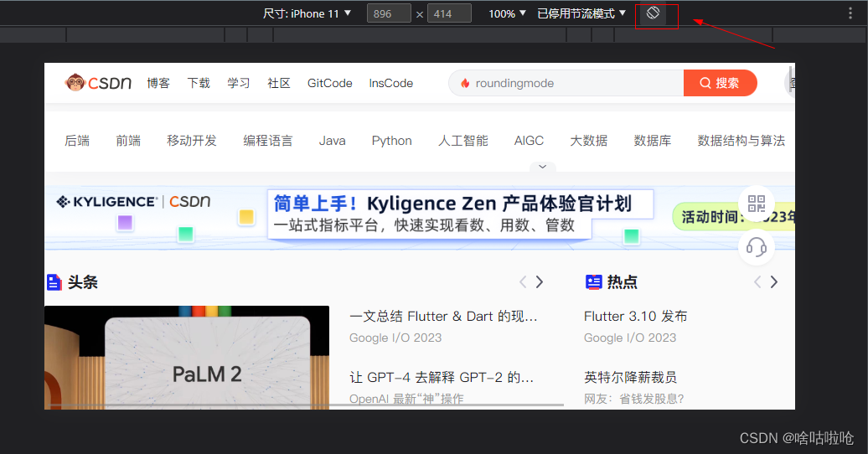Open the 下载 nav link

pyautogui.click(x=199, y=83)
